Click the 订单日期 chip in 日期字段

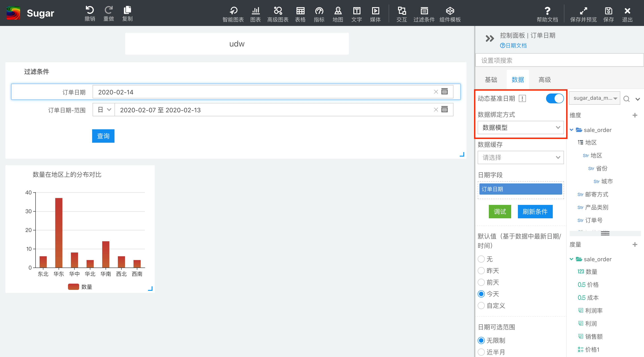tap(521, 189)
